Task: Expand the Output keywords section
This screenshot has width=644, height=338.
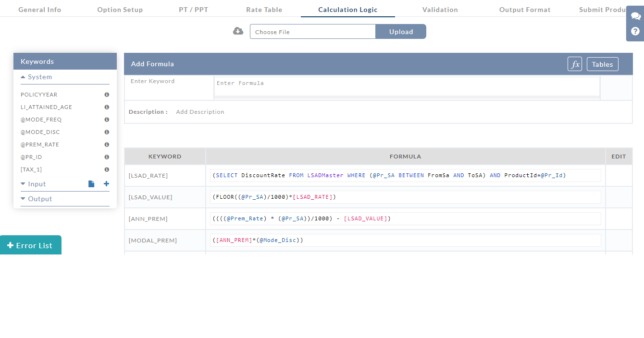Action: coord(37,199)
